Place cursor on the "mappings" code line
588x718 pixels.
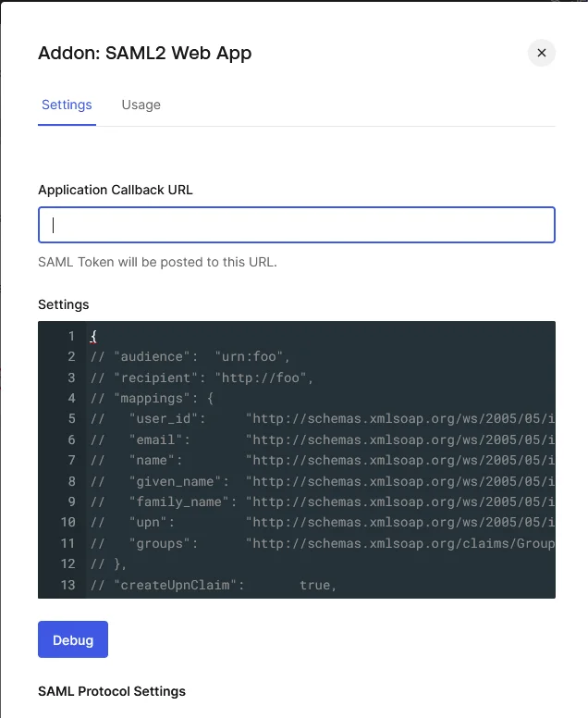point(152,399)
